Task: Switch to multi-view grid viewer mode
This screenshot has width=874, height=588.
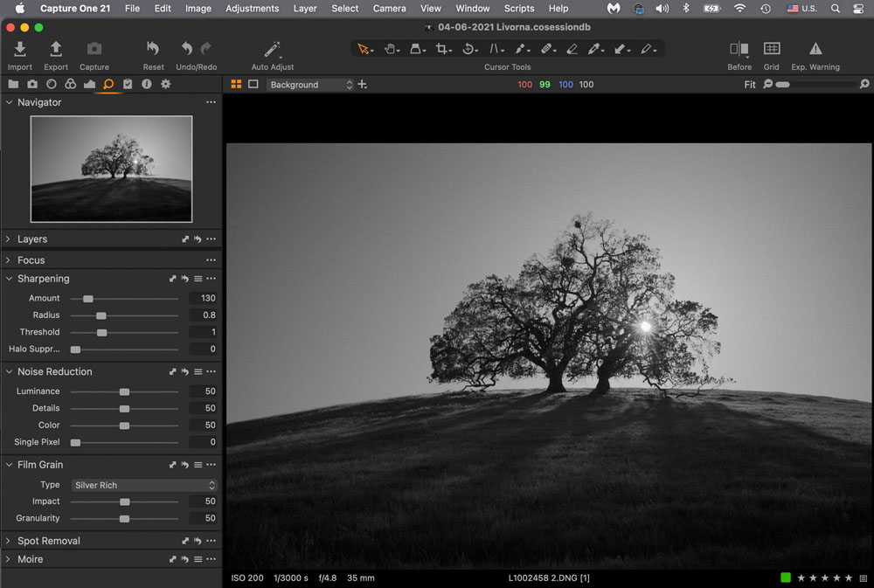Action: click(x=236, y=84)
